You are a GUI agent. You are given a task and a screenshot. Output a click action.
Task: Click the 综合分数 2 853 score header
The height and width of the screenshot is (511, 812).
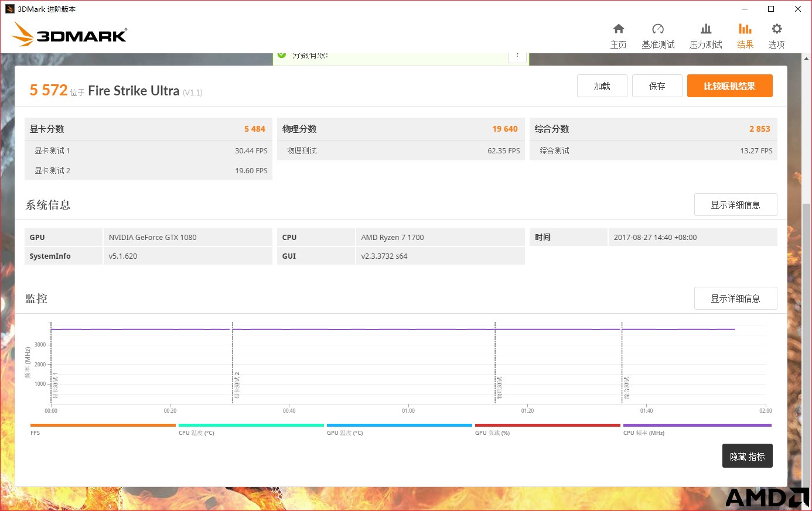point(653,129)
